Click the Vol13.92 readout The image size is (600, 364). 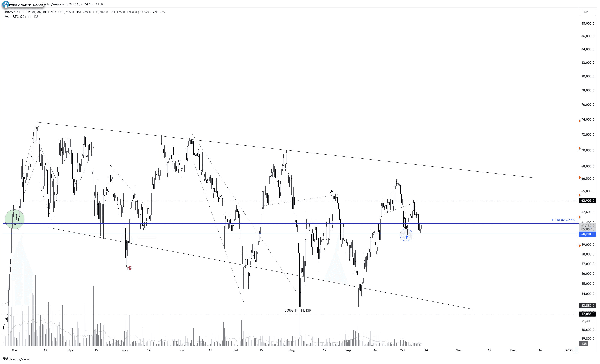(159, 12)
